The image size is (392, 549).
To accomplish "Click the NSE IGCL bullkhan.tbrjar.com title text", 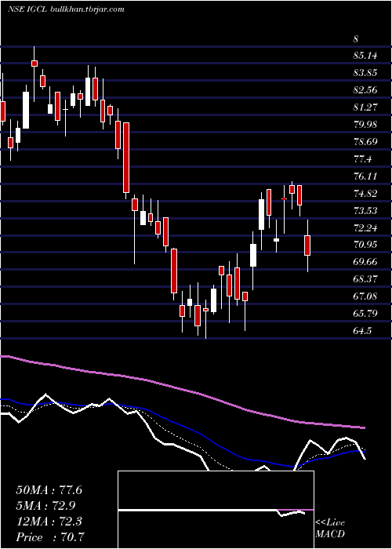I will 66,9.
